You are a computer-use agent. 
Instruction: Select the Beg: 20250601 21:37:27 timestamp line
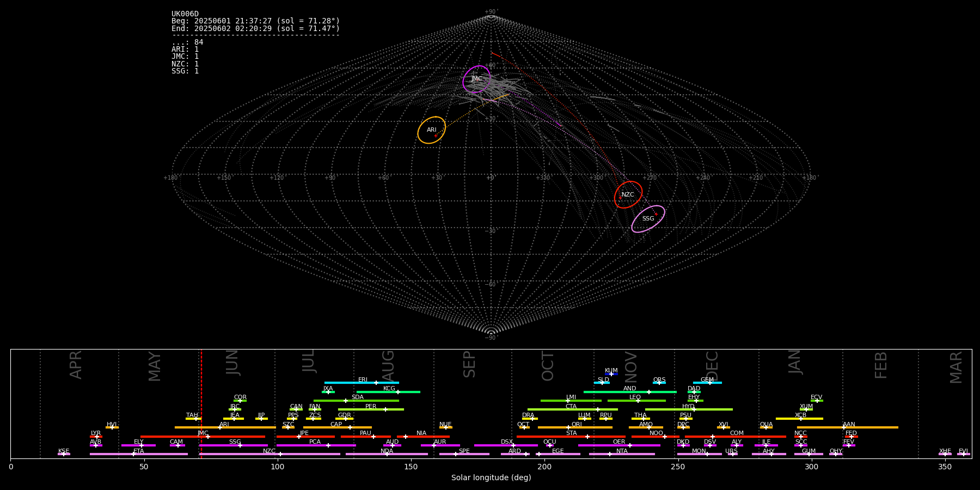pos(255,21)
